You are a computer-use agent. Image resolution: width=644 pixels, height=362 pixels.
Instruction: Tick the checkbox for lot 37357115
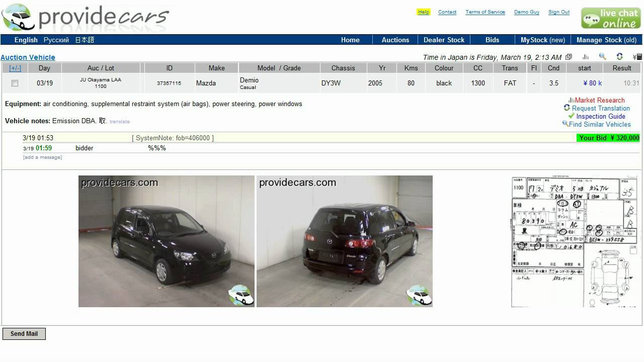point(15,83)
